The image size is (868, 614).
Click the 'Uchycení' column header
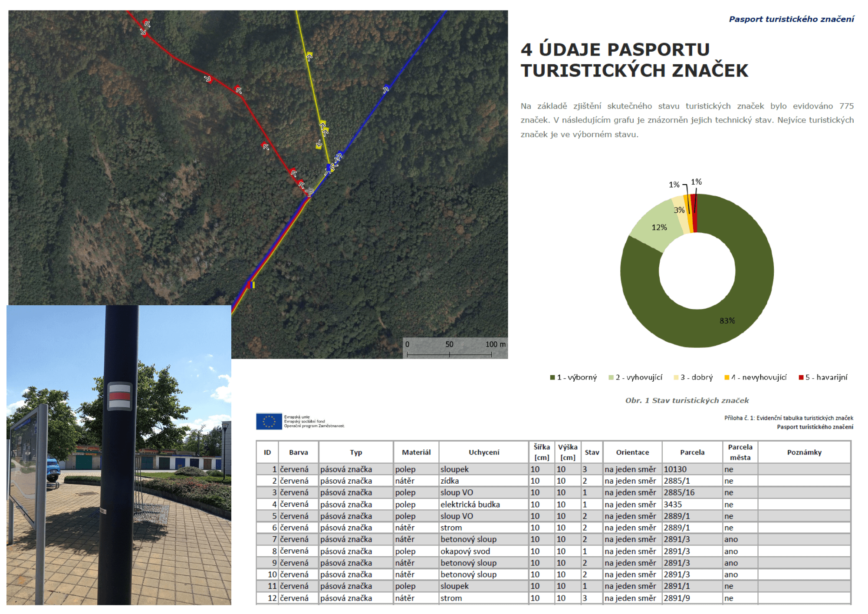pos(484,452)
